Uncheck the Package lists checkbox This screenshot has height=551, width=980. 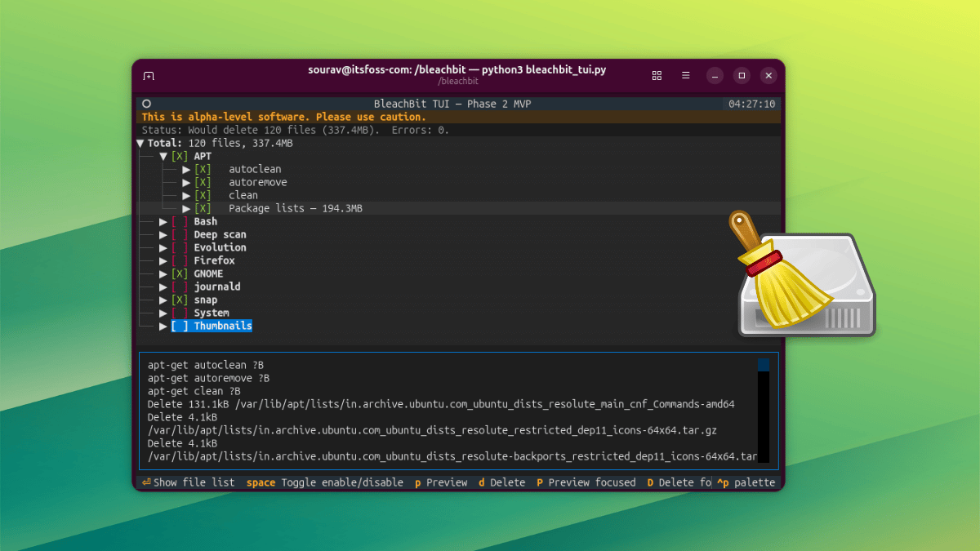[x=203, y=208]
